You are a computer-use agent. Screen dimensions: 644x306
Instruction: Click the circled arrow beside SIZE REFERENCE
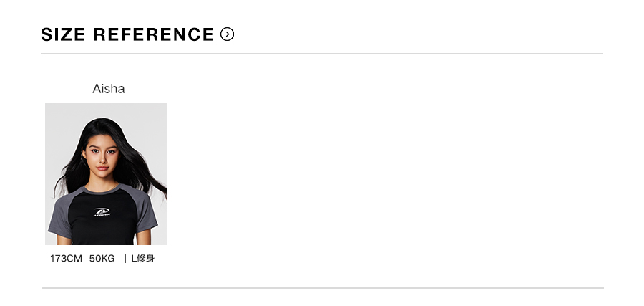228,34
